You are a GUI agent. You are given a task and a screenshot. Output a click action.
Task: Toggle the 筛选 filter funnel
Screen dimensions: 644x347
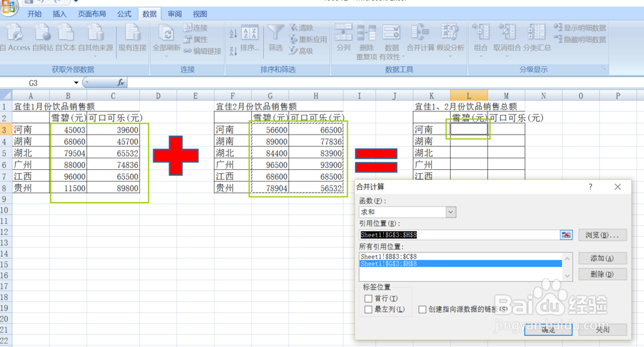pos(276,38)
